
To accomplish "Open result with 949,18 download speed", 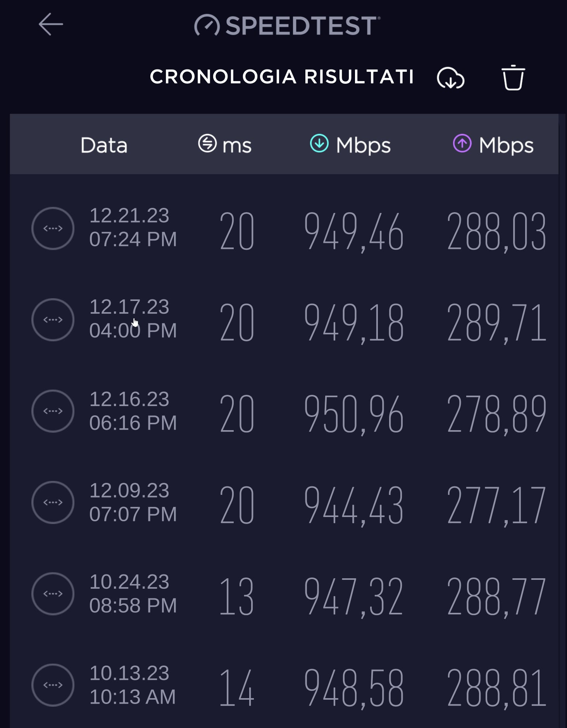I will point(353,323).
